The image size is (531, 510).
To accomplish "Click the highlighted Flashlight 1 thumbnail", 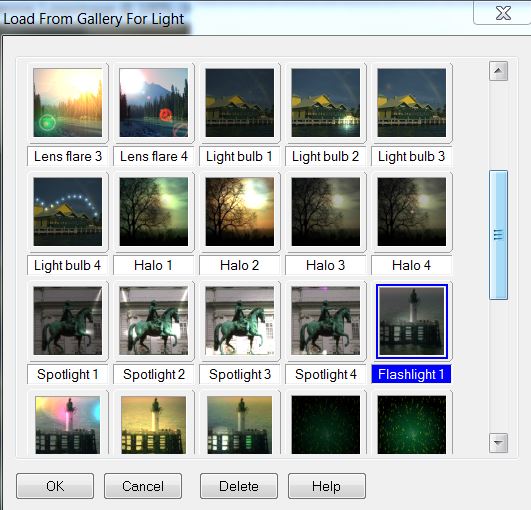I will [412, 321].
